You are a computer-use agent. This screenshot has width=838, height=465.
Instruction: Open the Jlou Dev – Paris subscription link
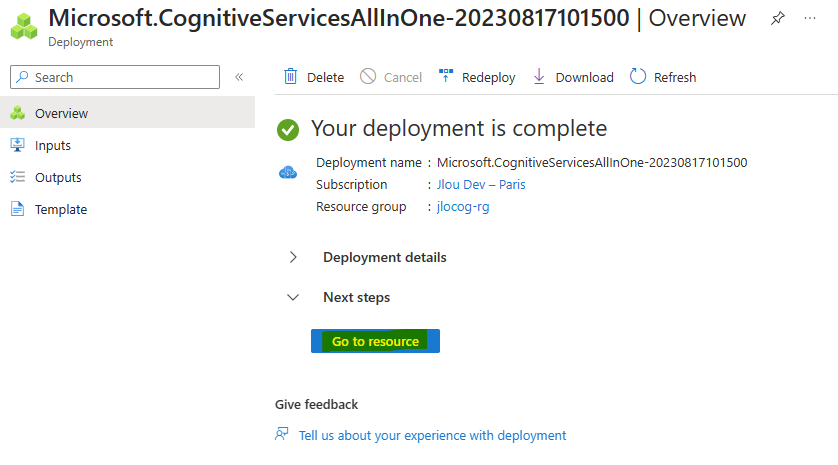pyautogui.click(x=481, y=184)
